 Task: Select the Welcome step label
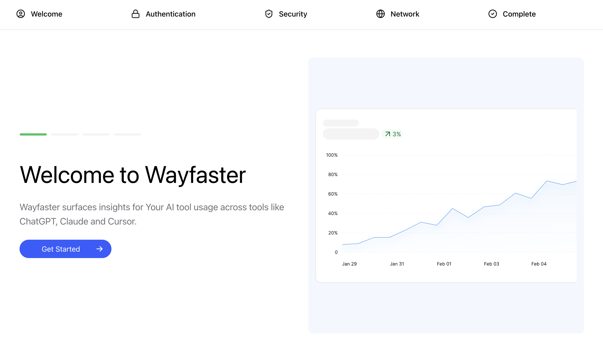[46, 14]
